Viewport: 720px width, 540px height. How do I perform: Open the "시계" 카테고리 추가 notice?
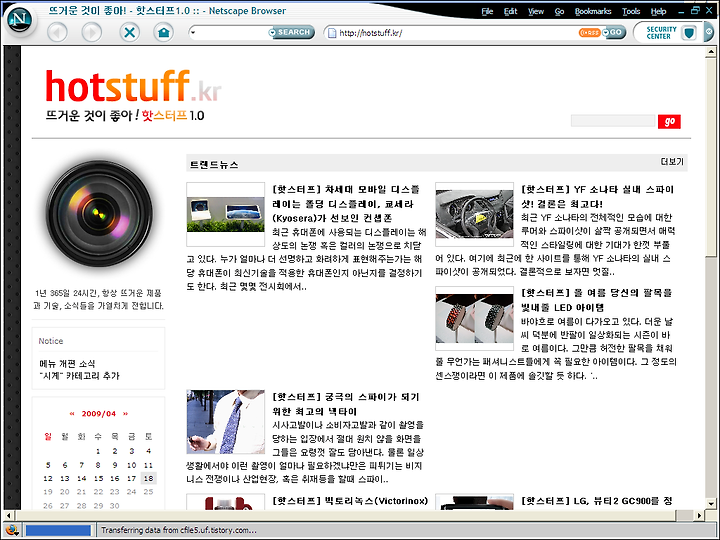pyautogui.click(x=79, y=376)
